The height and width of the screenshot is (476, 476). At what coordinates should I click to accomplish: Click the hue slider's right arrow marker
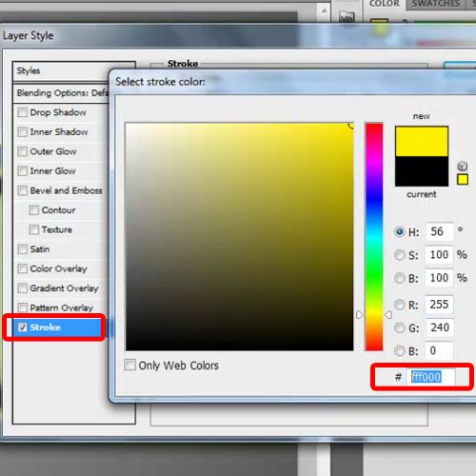[387, 315]
